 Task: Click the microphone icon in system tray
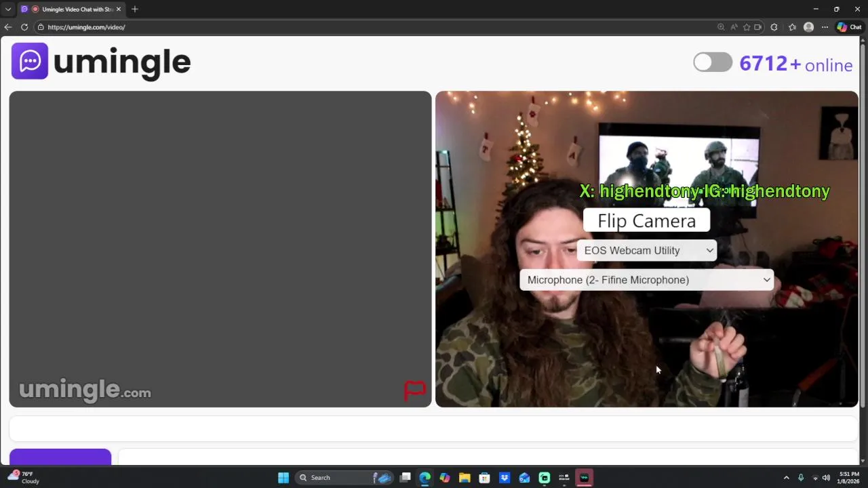pos(801,478)
